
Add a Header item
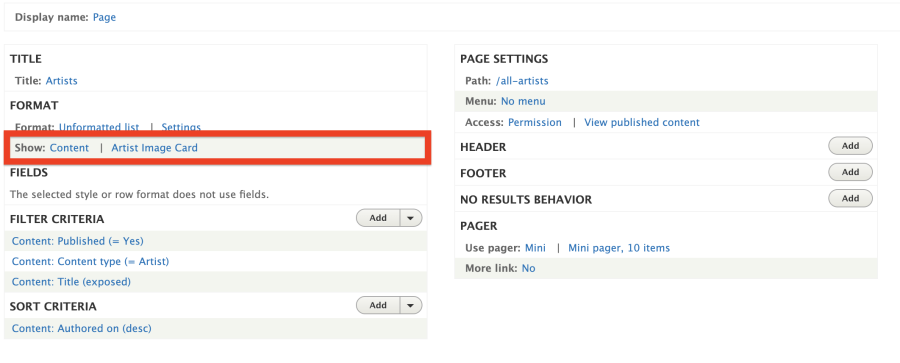[850, 146]
